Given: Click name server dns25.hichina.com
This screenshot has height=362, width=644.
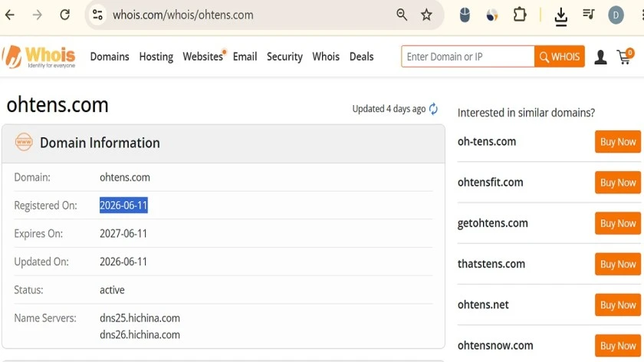Looking at the screenshot, I should pos(140,318).
